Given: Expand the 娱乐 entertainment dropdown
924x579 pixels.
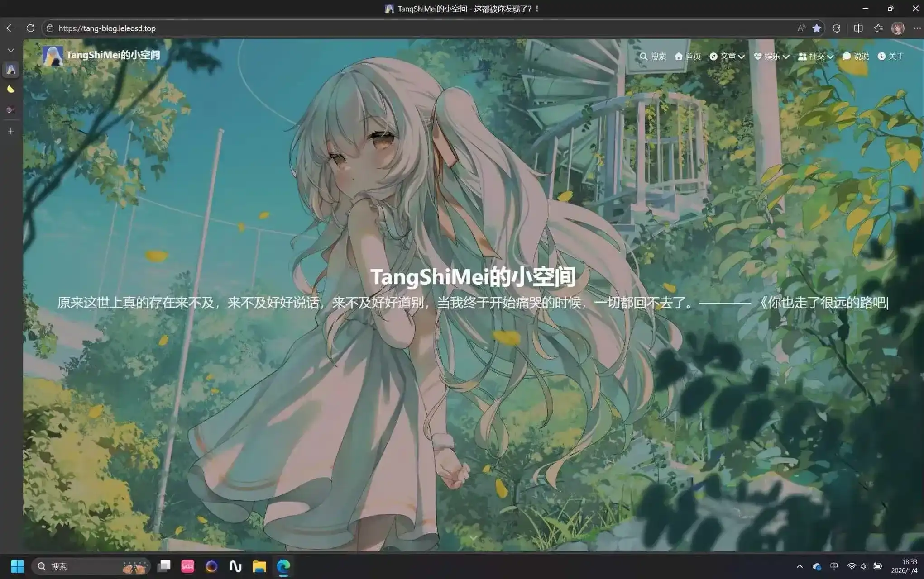Looking at the screenshot, I should [771, 57].
